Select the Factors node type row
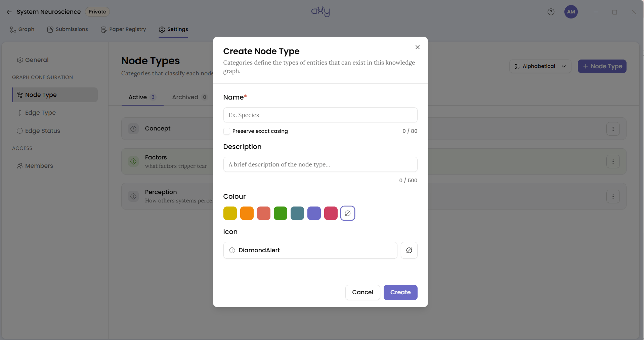644x340 pixels. (374, 161)
